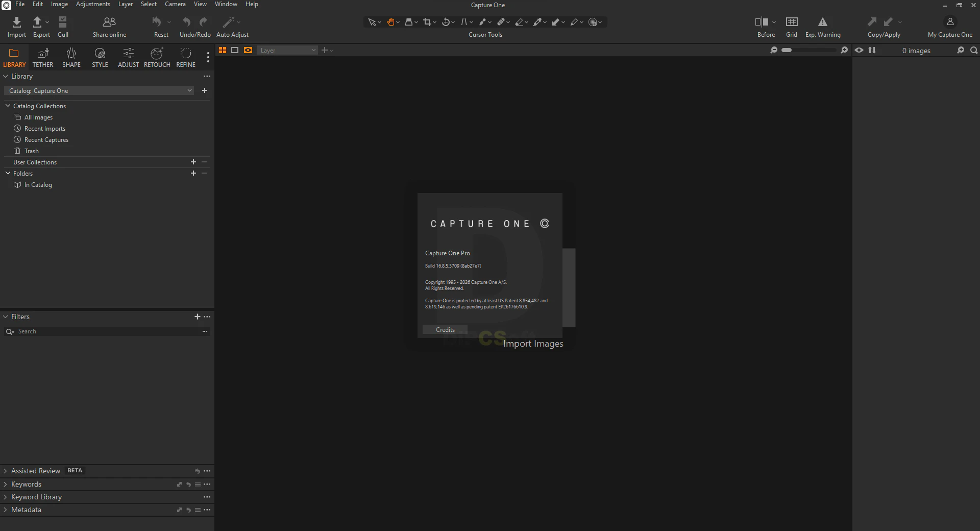Open the Adjustments menu
The width and height of the screenshot is (980, 531).
tap(93, 4)
